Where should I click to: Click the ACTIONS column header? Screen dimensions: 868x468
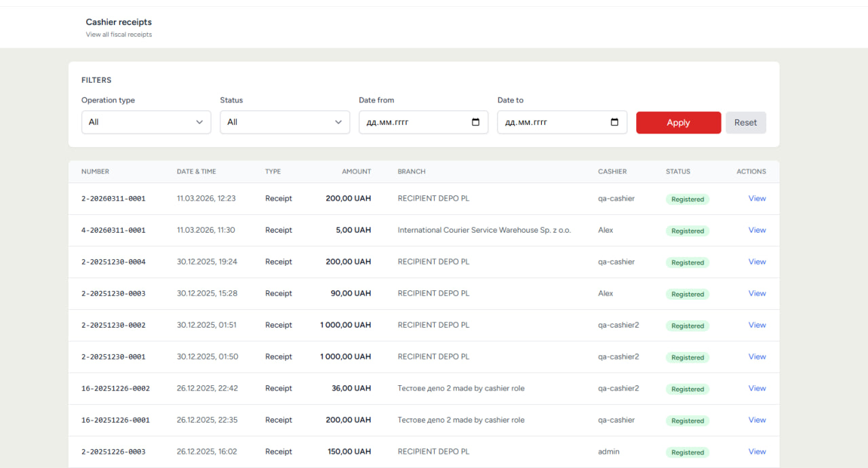click(751, 172)
